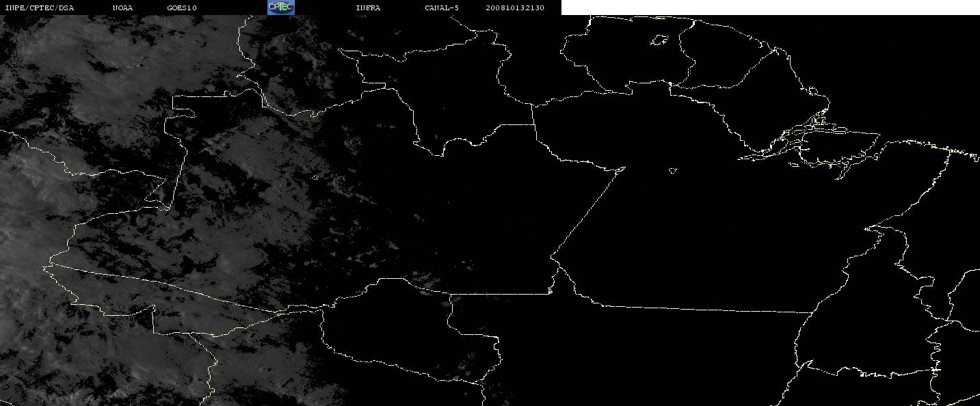Screen dimensions: 980x406
Task: Click the 'NOAA' label in the header
Action: click(123, 8)
